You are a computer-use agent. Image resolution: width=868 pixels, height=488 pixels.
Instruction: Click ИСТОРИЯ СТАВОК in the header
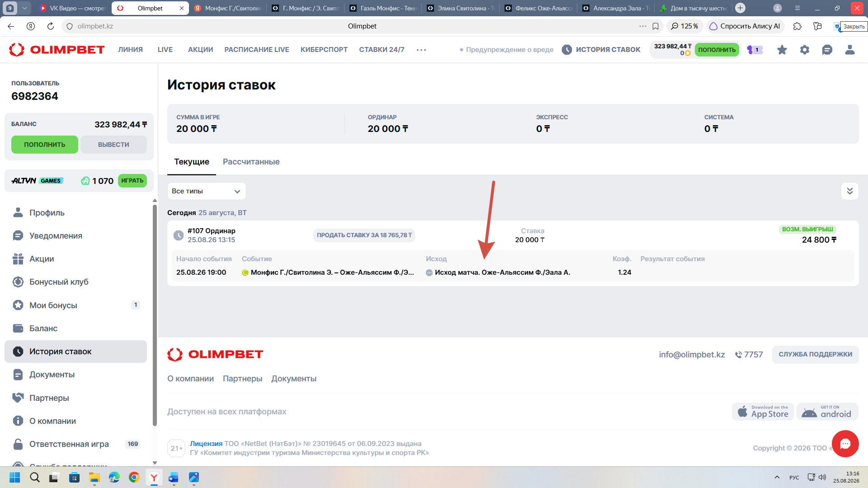(x=601, y=50)
